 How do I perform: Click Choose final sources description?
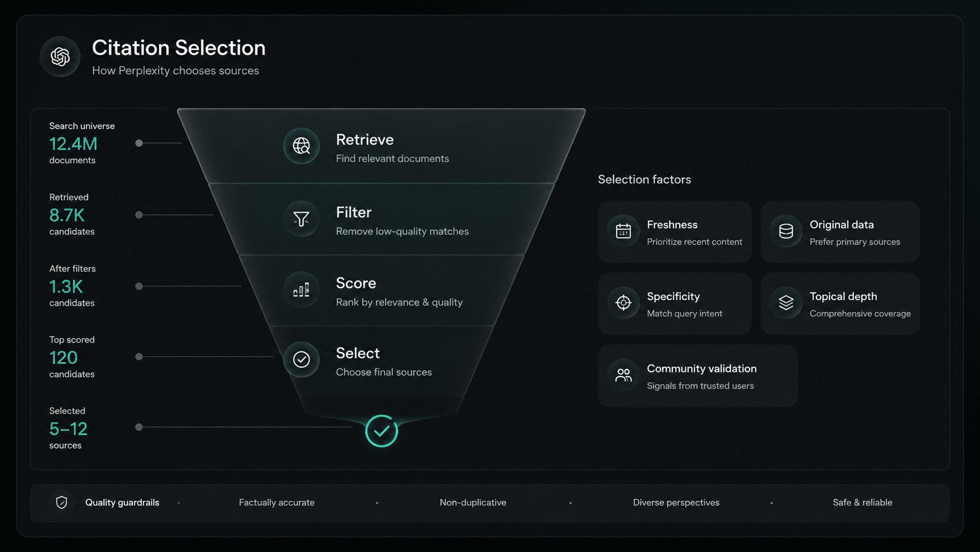383,372
